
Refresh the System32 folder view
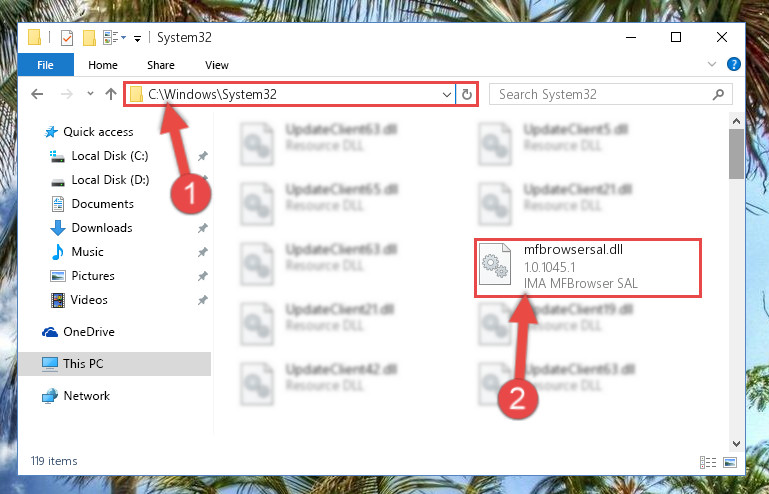tap(467, 94)
